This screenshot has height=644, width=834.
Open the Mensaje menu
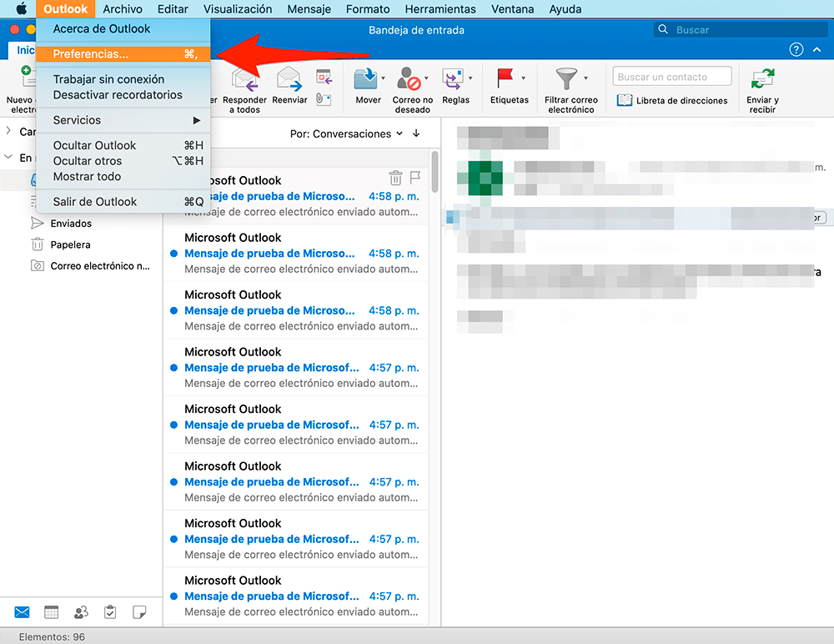[309, 9]
